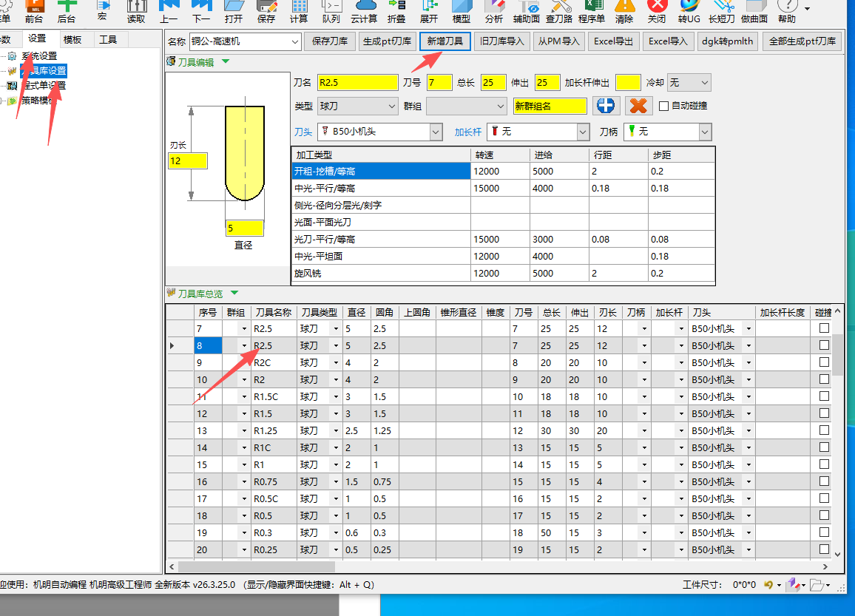Tick 碰撞 checkbox in the R1C row
The height and width of the screenshot is (616, 855).
click(x=824, y=447)
